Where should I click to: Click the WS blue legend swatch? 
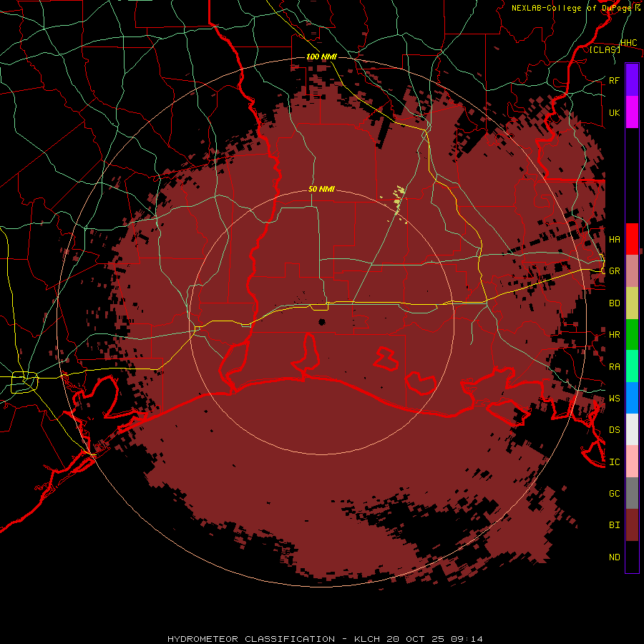[632, 398]
